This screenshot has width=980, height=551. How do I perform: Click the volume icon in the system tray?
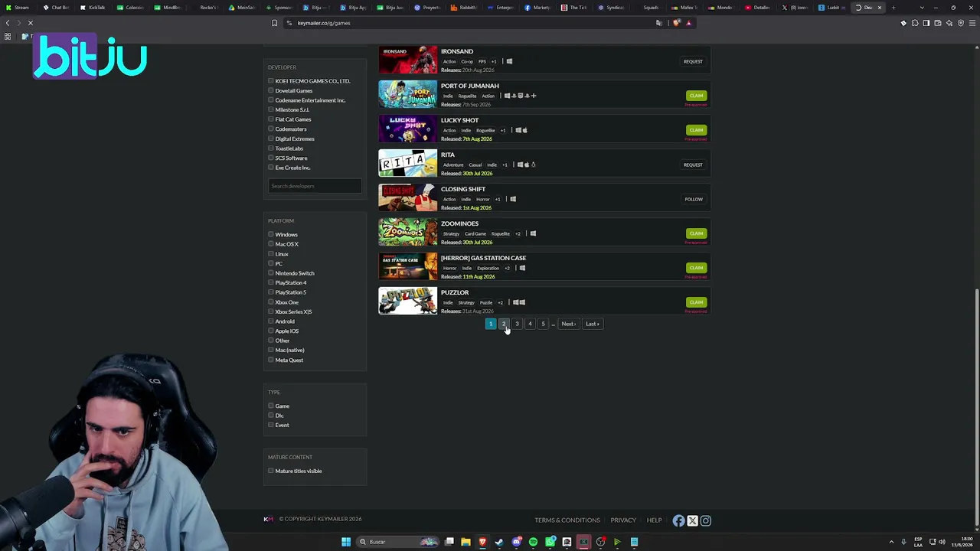942,542
